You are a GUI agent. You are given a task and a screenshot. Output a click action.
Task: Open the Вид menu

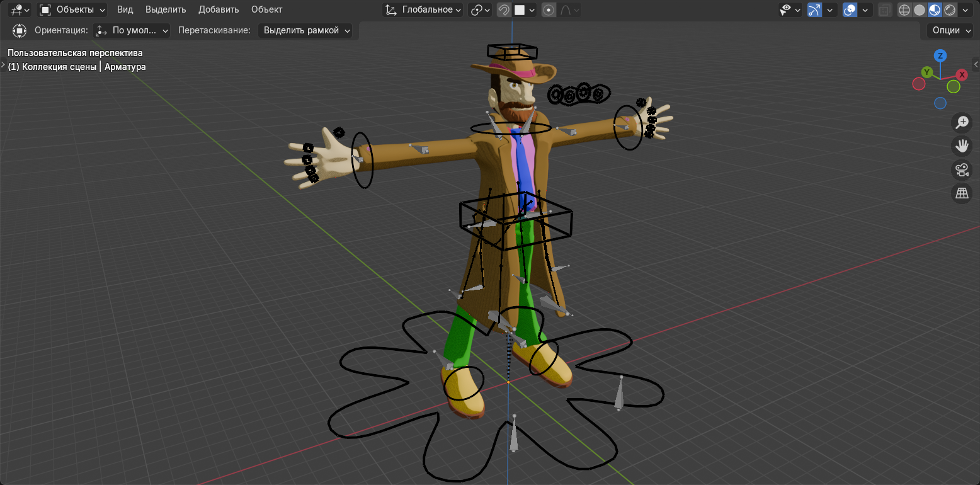tap(124, 9)
